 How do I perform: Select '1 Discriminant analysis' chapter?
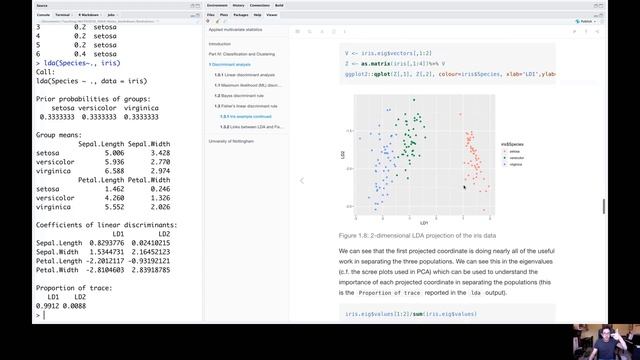click(x=230, y=64)
